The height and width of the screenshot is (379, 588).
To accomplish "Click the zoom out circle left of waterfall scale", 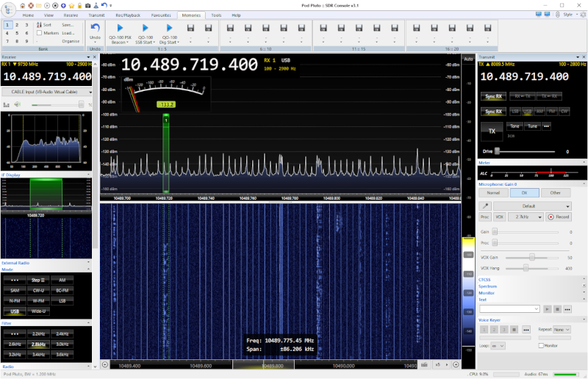I will tap(105, 364).
